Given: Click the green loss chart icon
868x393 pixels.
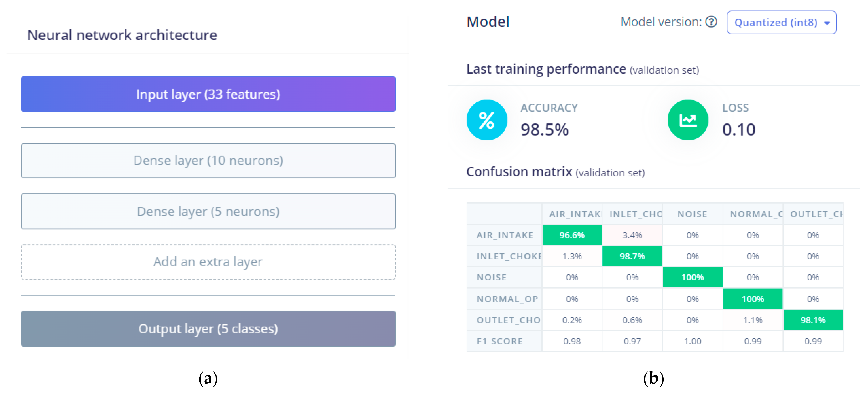Looking at the screenshot, I should point(688,120).
